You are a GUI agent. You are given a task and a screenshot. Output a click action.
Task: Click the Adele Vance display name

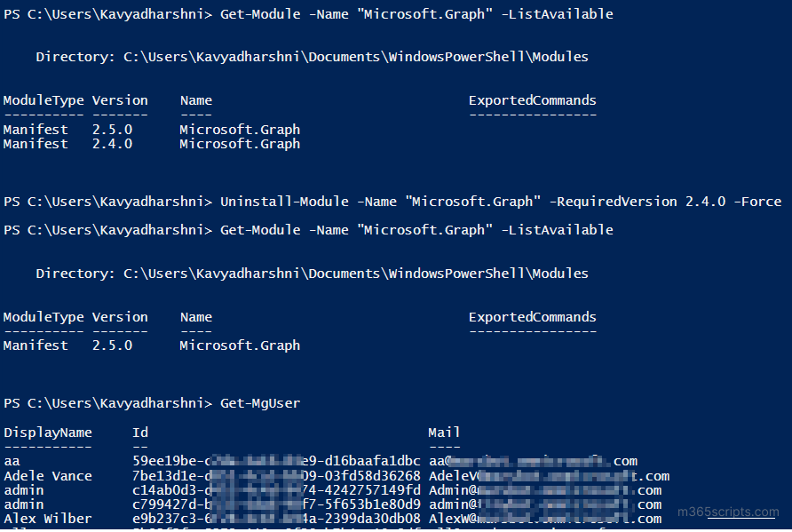tap(48, 476)
